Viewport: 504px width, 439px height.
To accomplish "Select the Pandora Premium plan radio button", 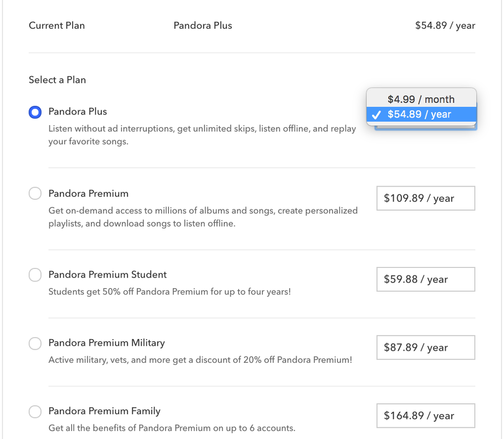I will [35, 193].
